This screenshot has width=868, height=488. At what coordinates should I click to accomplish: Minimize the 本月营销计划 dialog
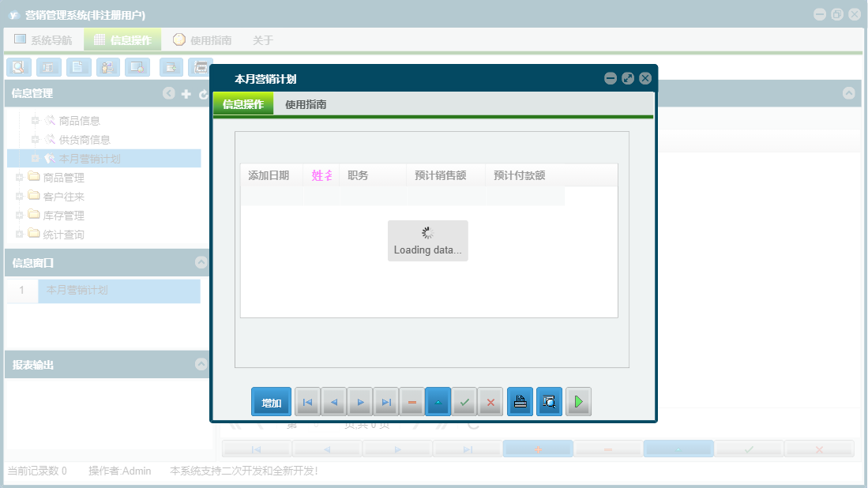[x=611, y=78]
